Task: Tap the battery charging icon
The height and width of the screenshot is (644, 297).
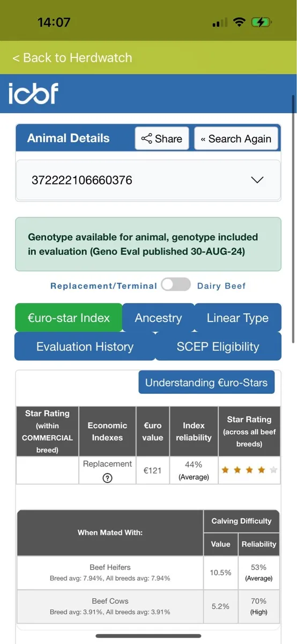Action: pyautogui.click(x=262, y=23)
